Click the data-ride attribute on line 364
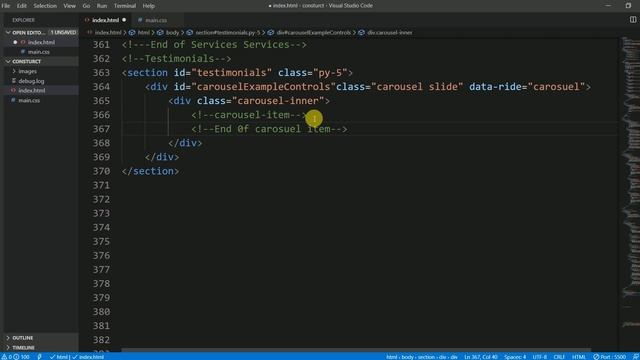This screenshot has height=360, width=640. point(527,87)
